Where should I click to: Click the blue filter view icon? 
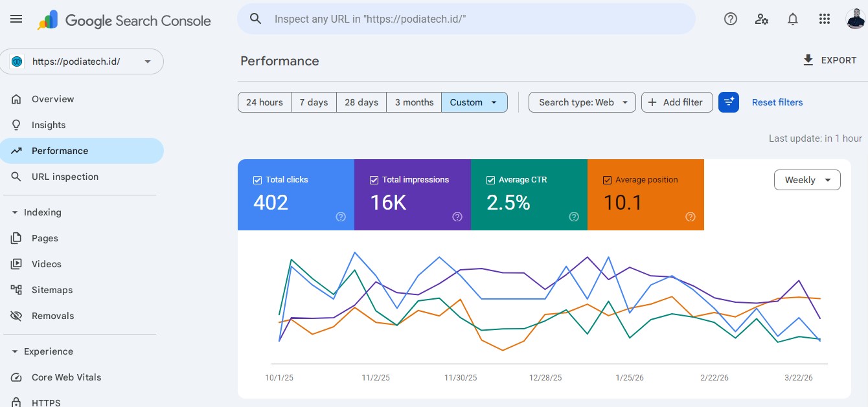click(729, 102)
